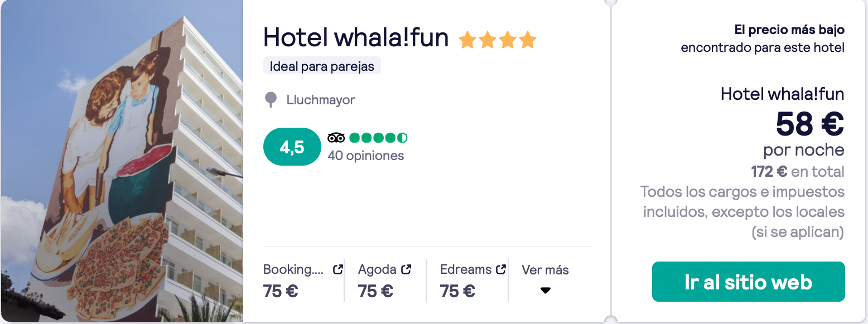The image size is (868, 324).
Task: Open the Edreams offer at 75 €
Action: (473, 280)
